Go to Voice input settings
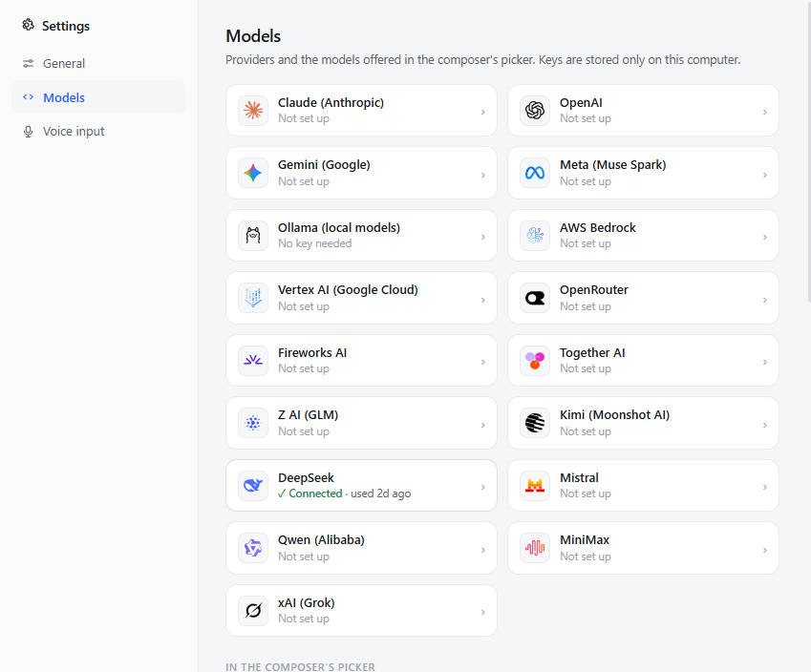811x672 pixels. [x=98, y=132]
